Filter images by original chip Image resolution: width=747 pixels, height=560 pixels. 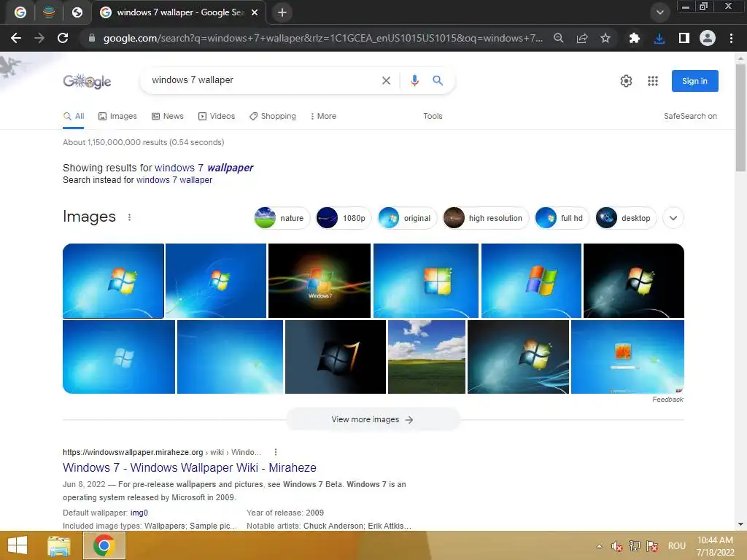click(x=407, y=218)
